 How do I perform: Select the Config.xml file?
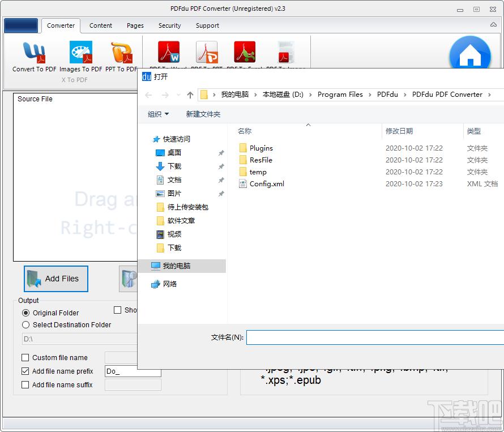(x=267, y=183)
